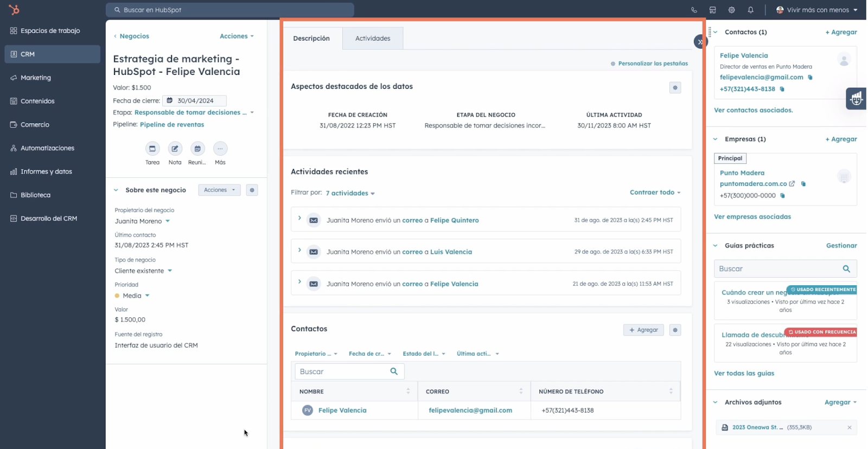
Task: Open Fecha de cr... filter in Contactos
Action: pyautogui.click(x=370, y=354)
